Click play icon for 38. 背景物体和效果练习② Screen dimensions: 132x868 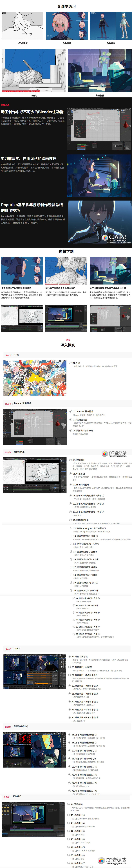point(70,759)
